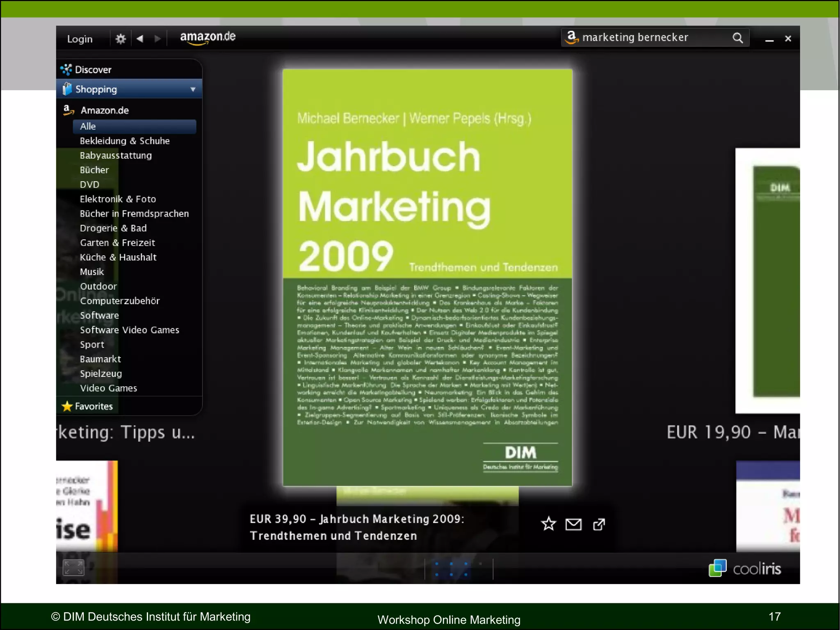The height and width of the screenshot is (630, 840).
Task: Expand the Shopping dropdown arrow
Action: [193, 89]
